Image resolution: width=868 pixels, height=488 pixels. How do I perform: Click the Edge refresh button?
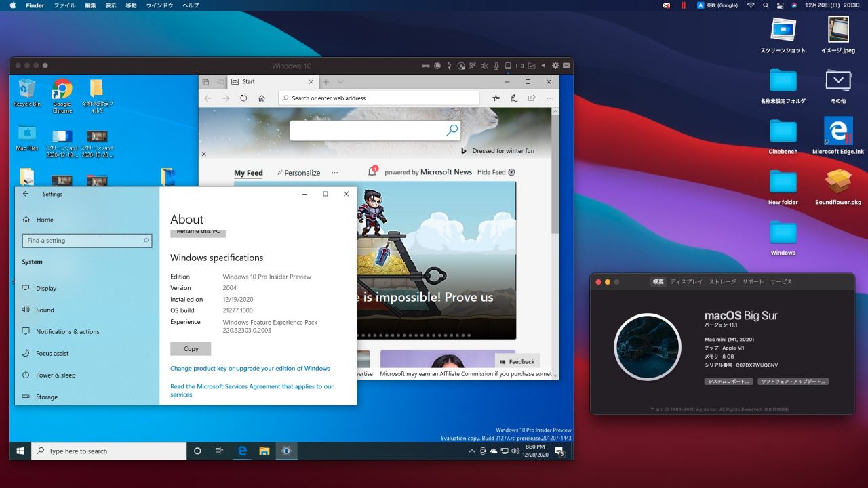[x=243, y=98]
